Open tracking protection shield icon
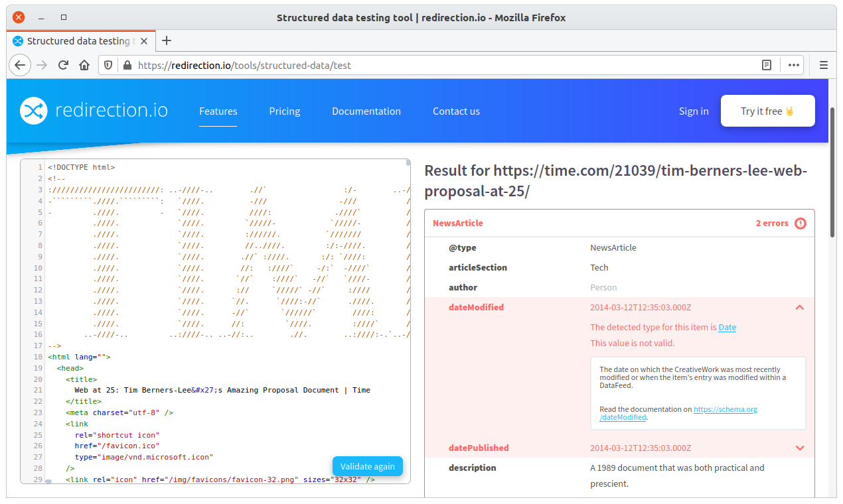 [x=109, y=65]
